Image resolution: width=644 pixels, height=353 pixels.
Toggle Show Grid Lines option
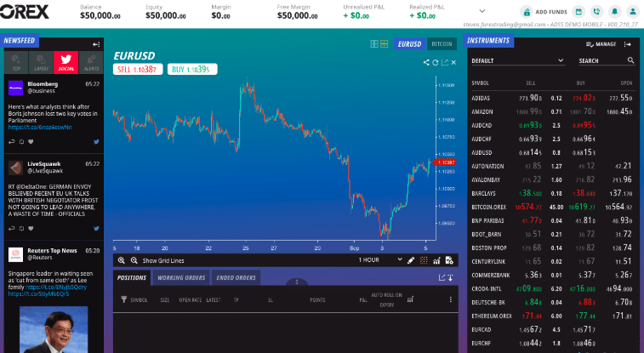(163, 260)
